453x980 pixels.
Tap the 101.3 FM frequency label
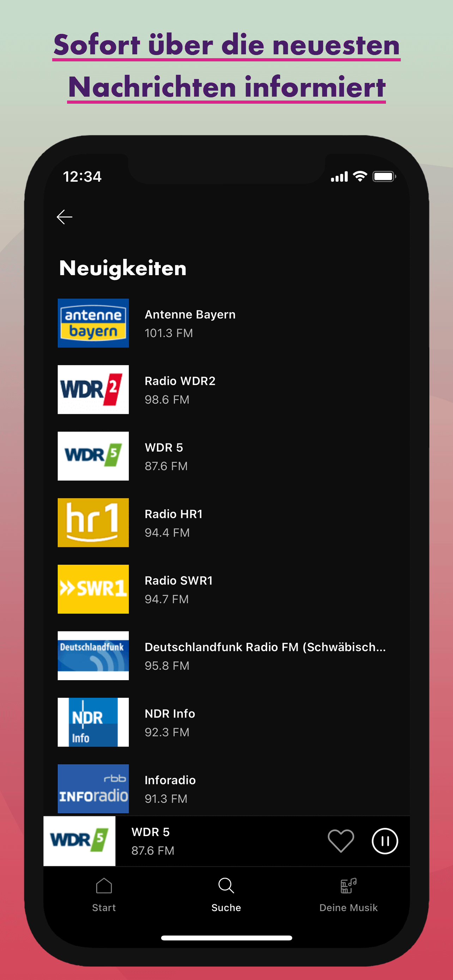pyautogui.click(x=169, y=333)
